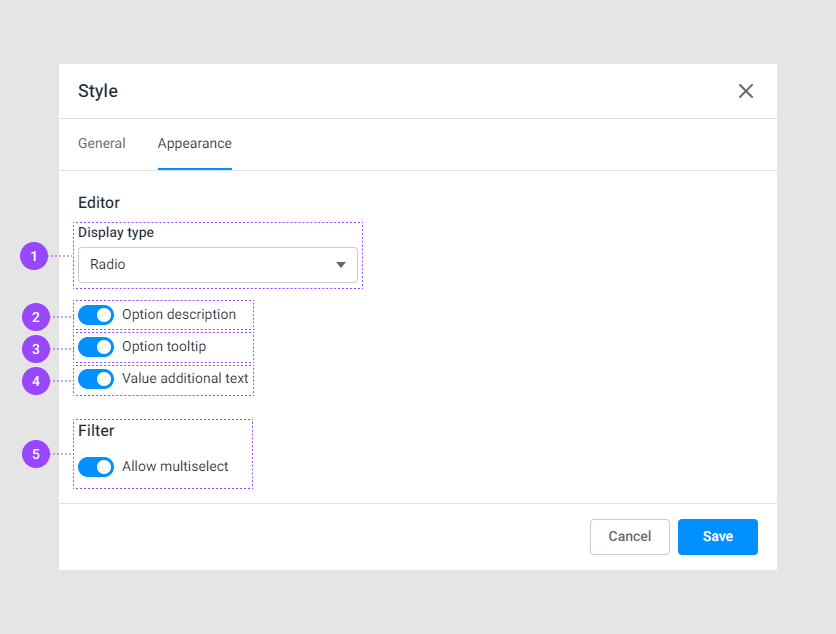Image resolution: width=836 pixels, height=634 pixels.
Task: Click the numbered marker 2 annotation
Action: (x=36, y=317)
